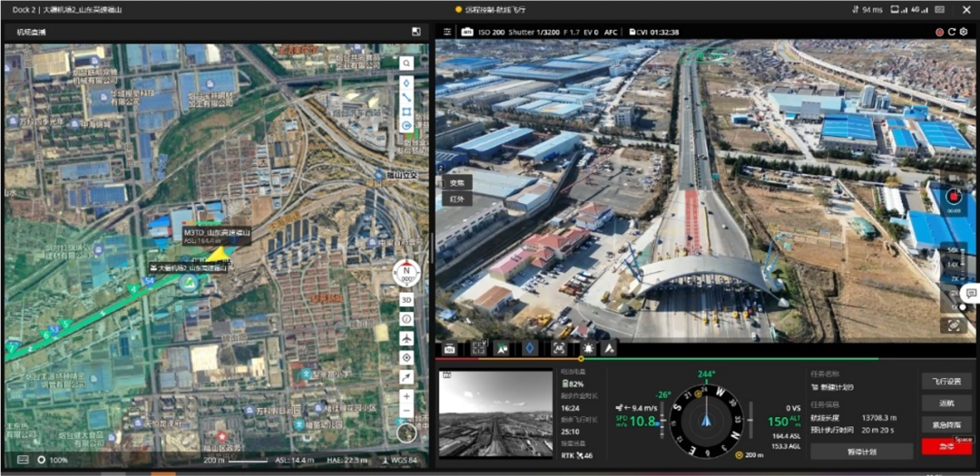Switch to the 变焦 zoom camera view
This screenshot has width=980, height=476.
tap(457, 182)
